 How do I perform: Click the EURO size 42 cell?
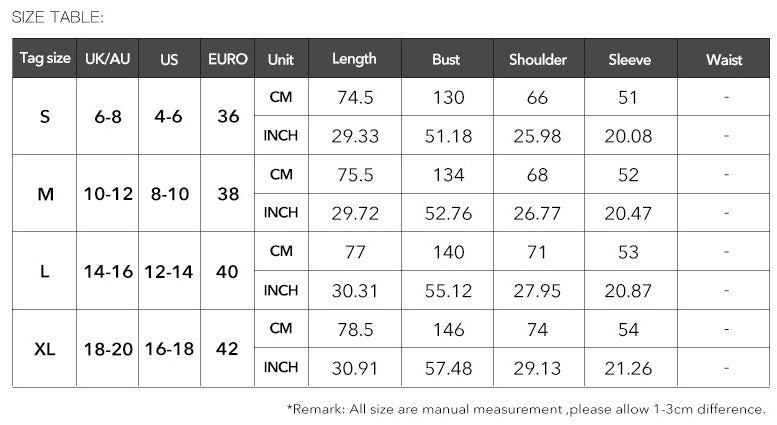[x=228, y=349]
